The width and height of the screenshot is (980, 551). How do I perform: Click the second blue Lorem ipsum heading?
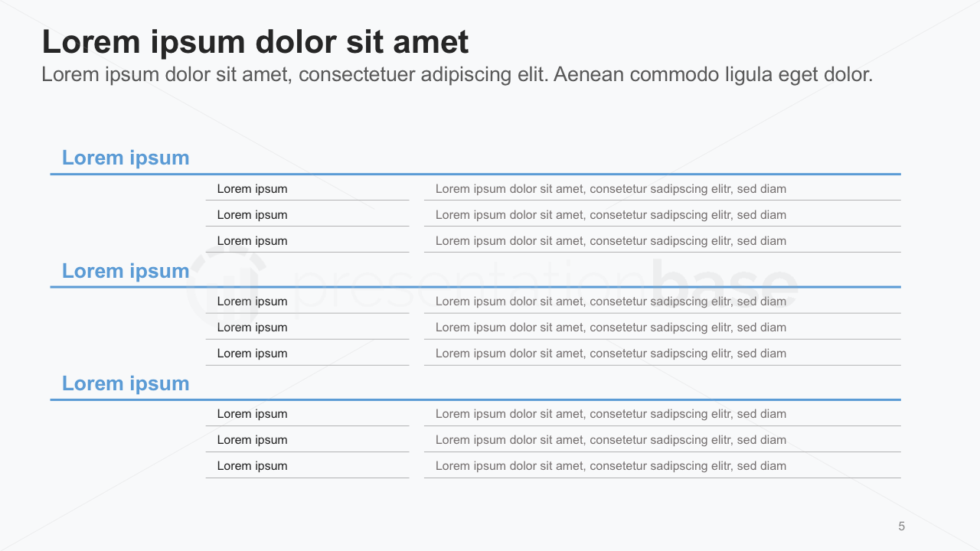(x=126, y=271)
